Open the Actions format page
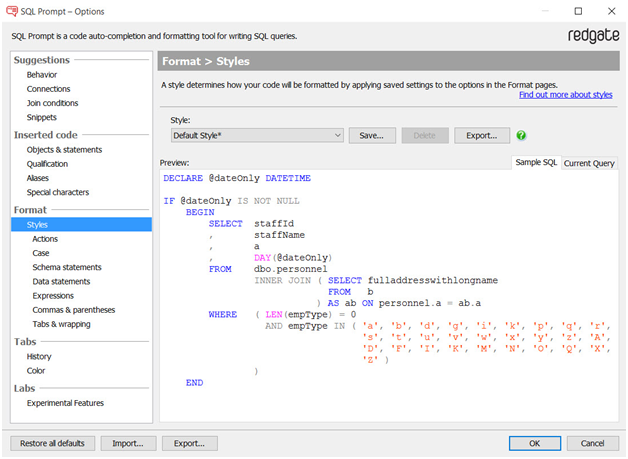 coord(45,239)
